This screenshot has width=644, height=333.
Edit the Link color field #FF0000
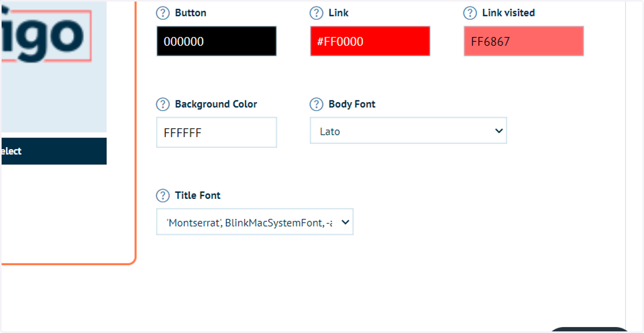[x=370, y=41]
